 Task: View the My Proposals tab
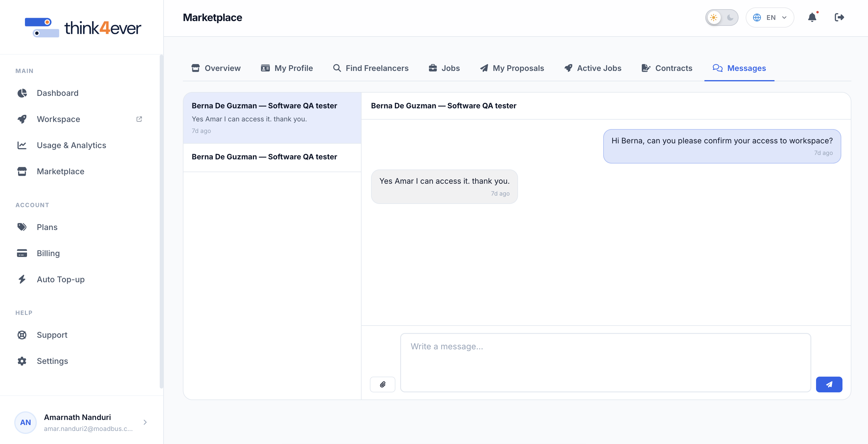click(512, 68)
